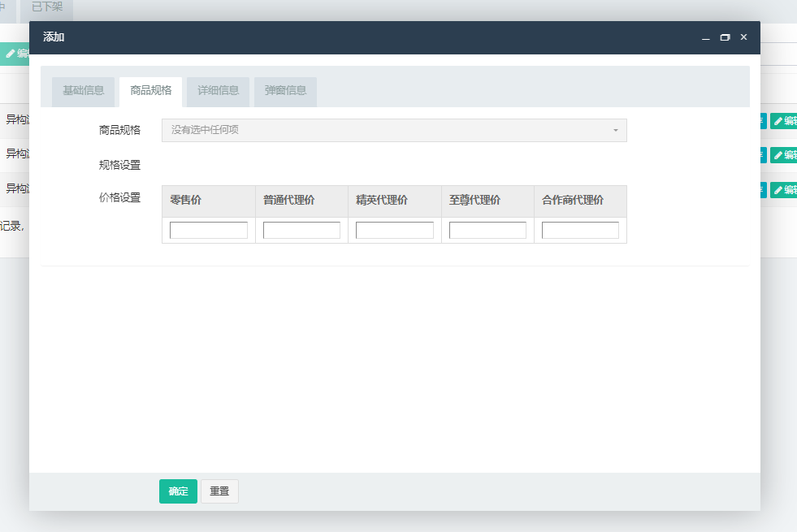Click the 重置 reset button
Viewport: 797px width, 532px height.
coord(219,491)
